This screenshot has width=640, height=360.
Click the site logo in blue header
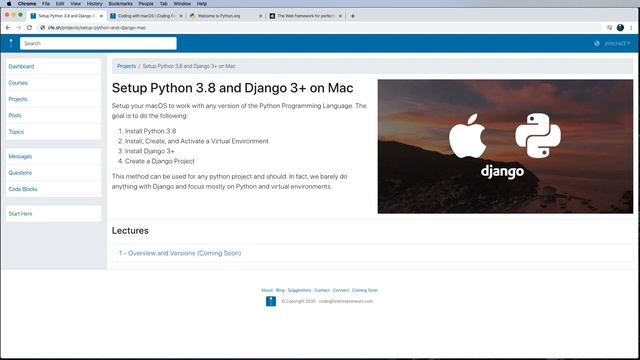(11, 43)
